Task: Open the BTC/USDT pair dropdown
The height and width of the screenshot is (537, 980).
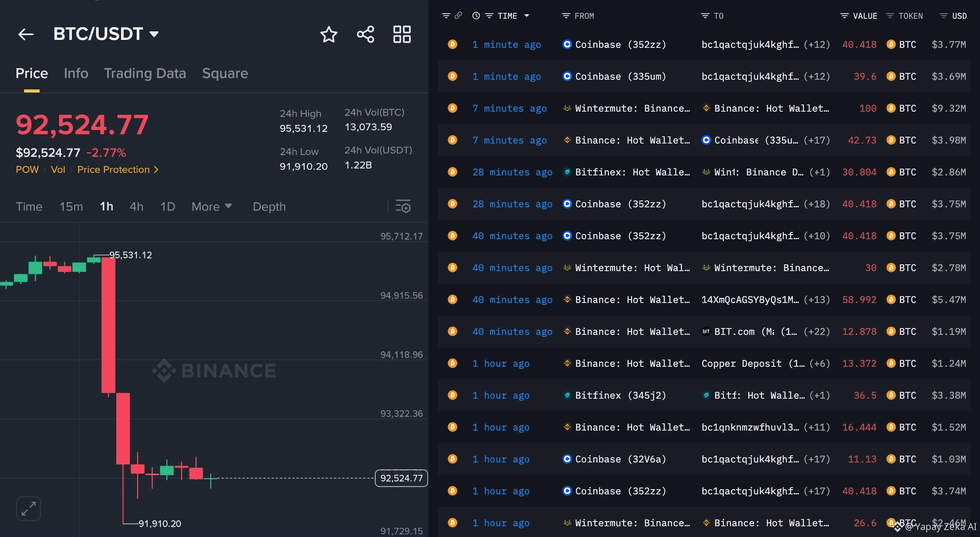Action: (154, 34)
